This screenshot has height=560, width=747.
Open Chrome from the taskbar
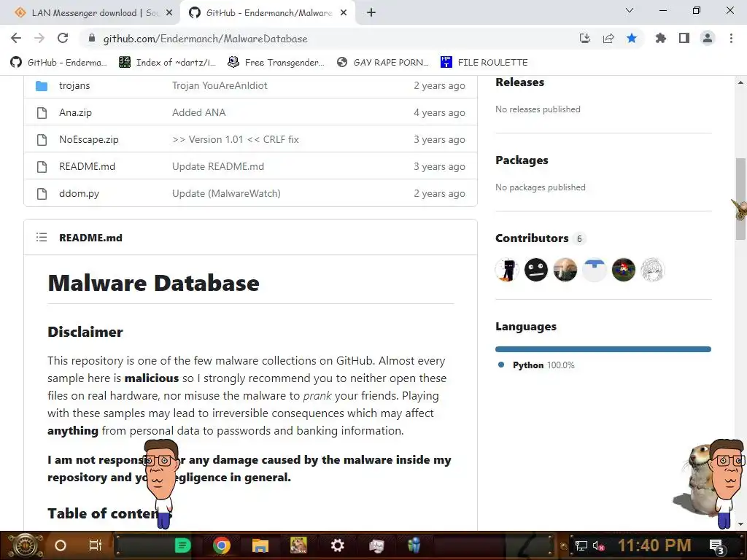(x=221, y=545)
